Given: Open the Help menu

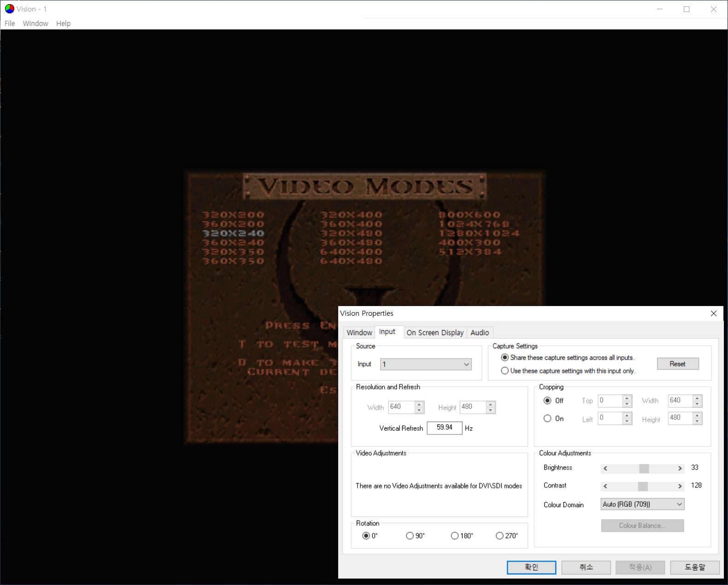Looking at the screenshot, I should 64,23.
